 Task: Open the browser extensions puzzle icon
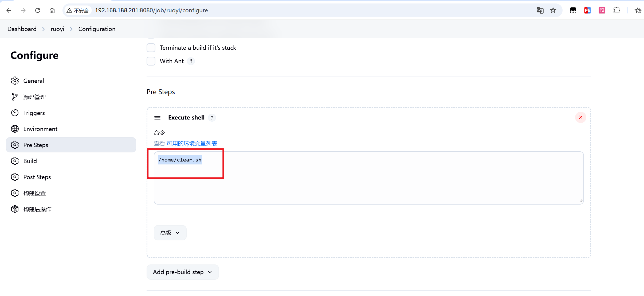pos(616,10)
